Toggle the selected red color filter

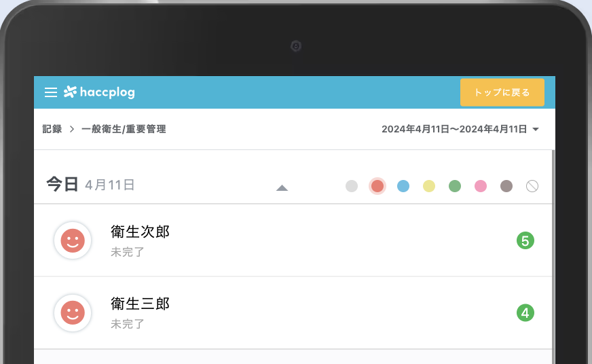(377, 186)
